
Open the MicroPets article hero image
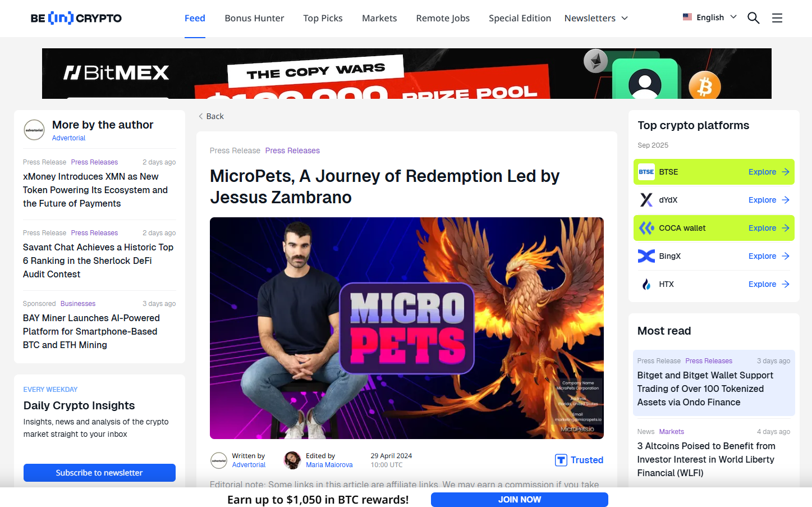pos(406,328)
